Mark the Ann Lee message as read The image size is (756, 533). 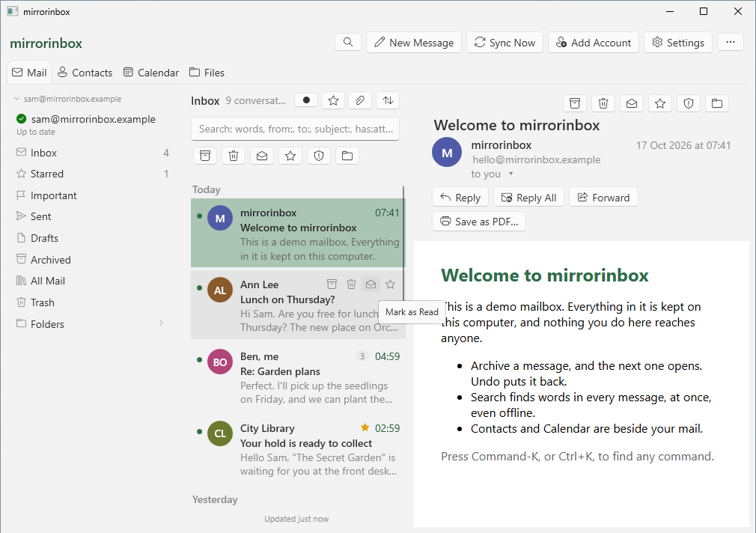point(371,284)
